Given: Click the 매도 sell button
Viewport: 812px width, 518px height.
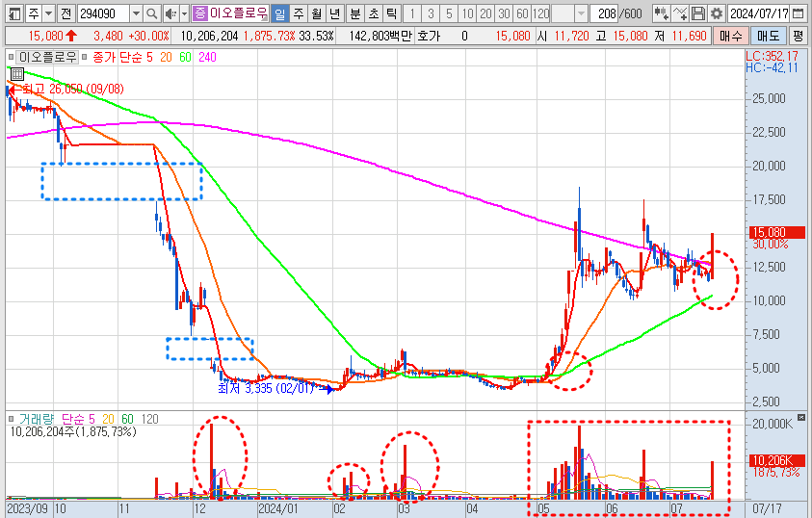Looking at the screenshot, I should click(768, 36).
